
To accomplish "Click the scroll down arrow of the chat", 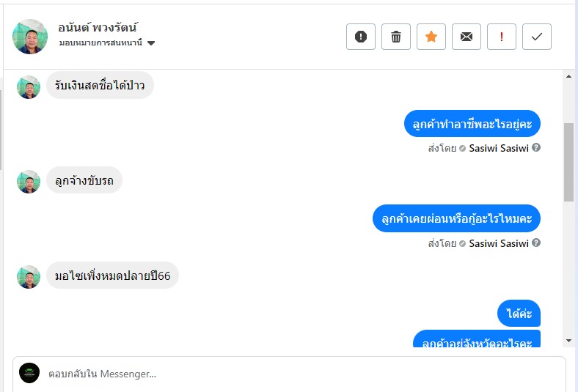I will pyautogui.click(x=568, y=341).
